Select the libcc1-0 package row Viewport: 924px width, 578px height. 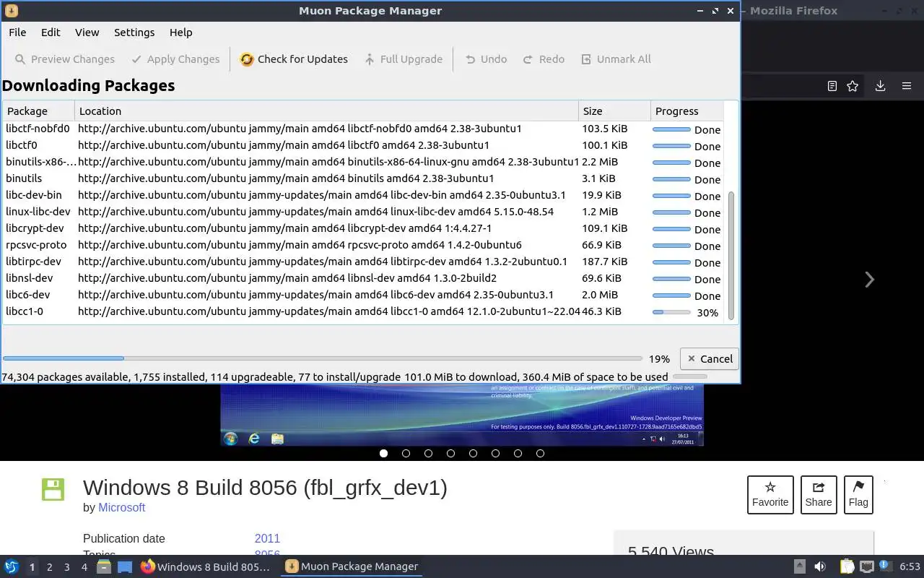363,312
